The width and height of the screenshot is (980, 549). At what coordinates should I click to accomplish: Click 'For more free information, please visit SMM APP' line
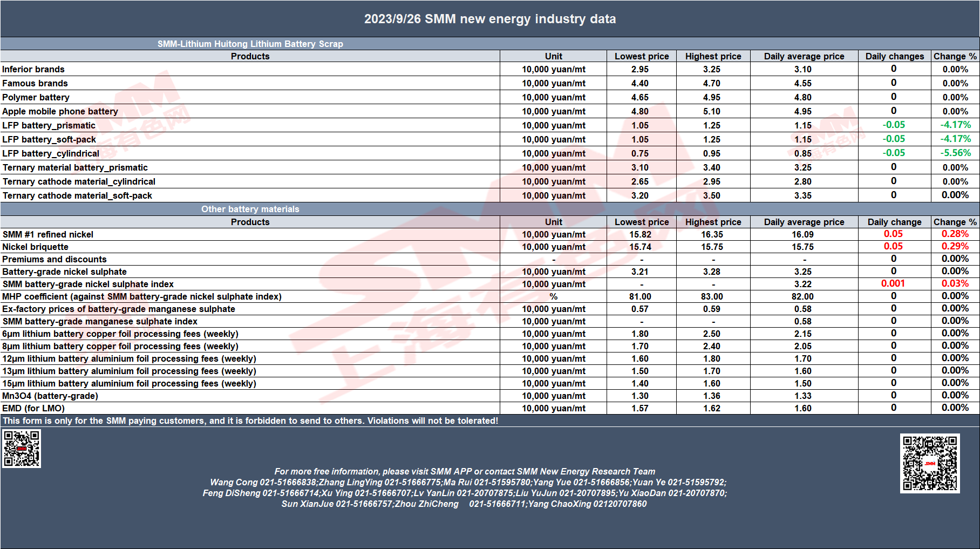click(x=465, y=471)
